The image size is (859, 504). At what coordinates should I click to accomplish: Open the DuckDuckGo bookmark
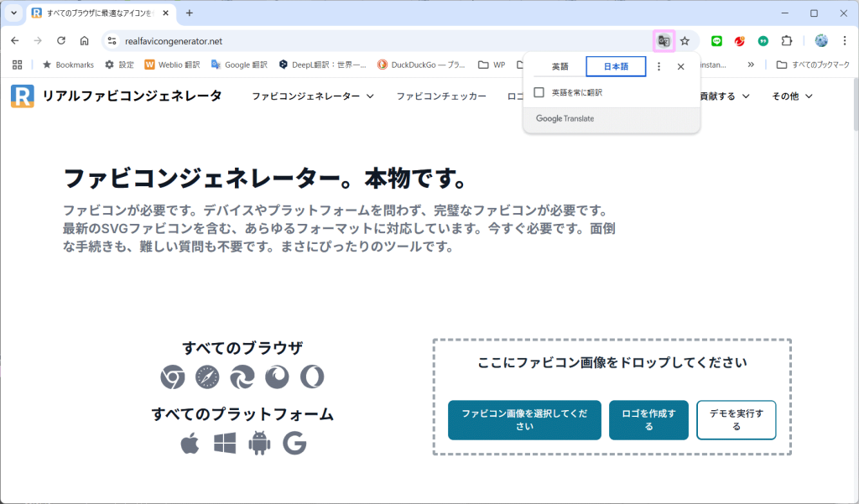click(x=421, y=65)
